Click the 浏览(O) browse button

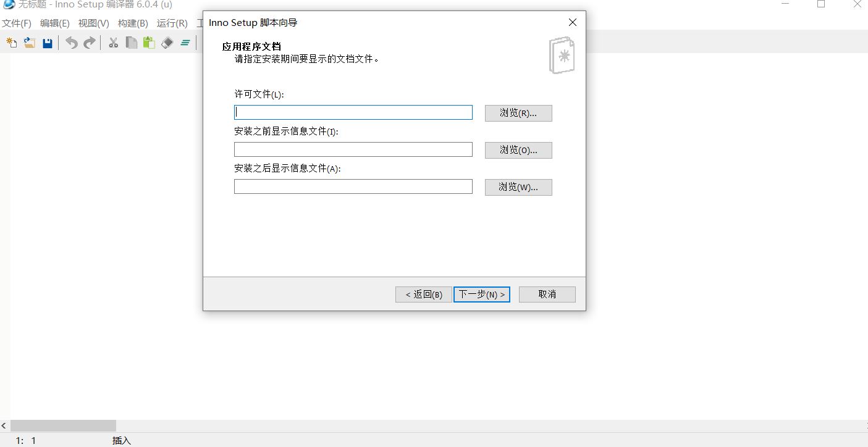pos(518,150)
